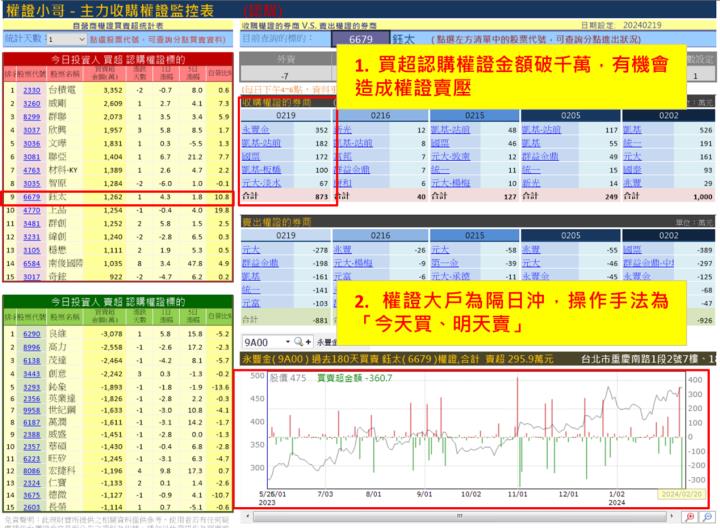Click broker 元大-楊梅 in 0216 sell column
Image resolution: width=720 pixels, height=528 pixels.
click(353, 263)
